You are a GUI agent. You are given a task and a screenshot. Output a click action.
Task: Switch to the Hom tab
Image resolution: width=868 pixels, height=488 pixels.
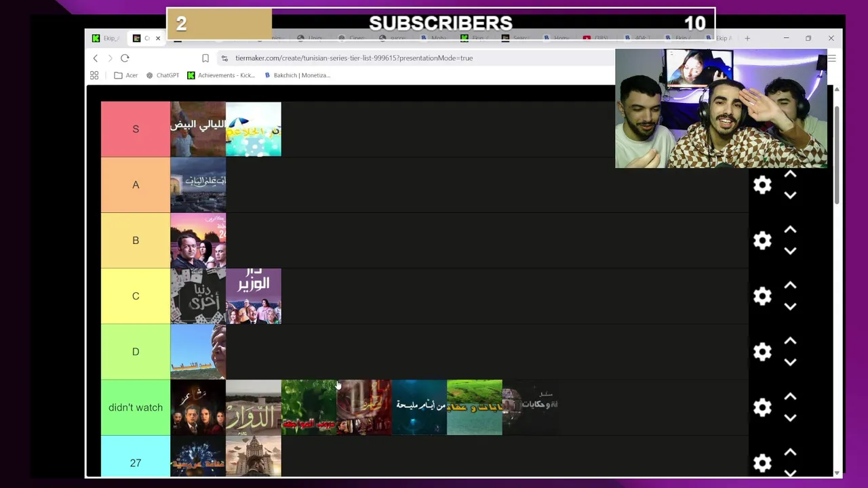coord(556,38)
